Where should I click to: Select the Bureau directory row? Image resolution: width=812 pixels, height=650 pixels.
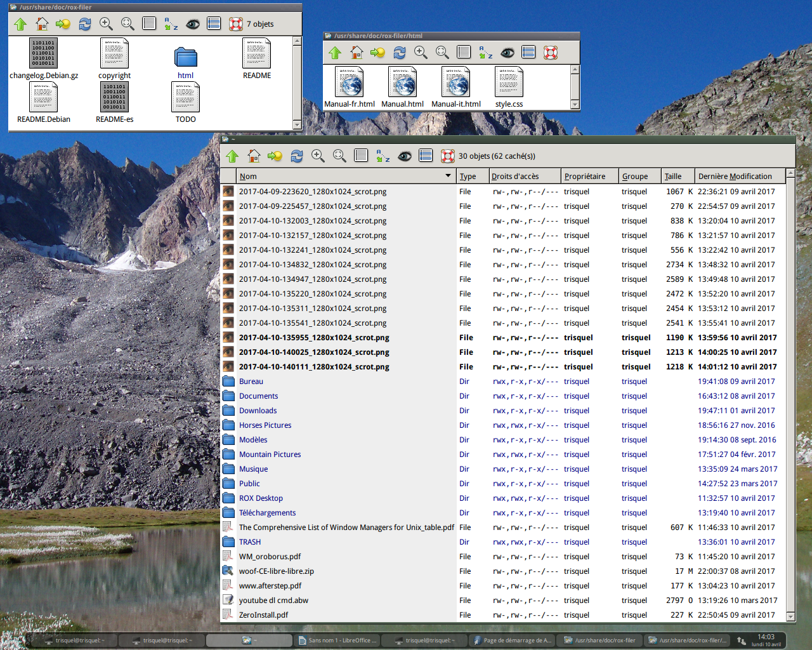[x=251, y=381]
